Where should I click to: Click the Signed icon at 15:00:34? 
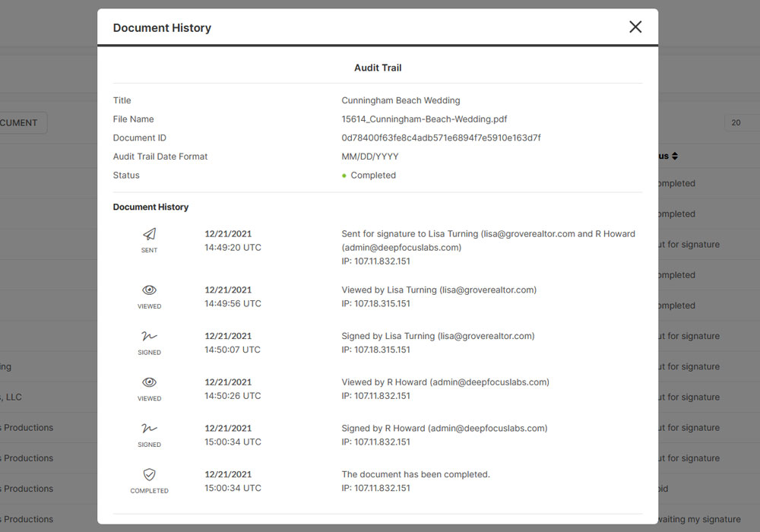149,428
